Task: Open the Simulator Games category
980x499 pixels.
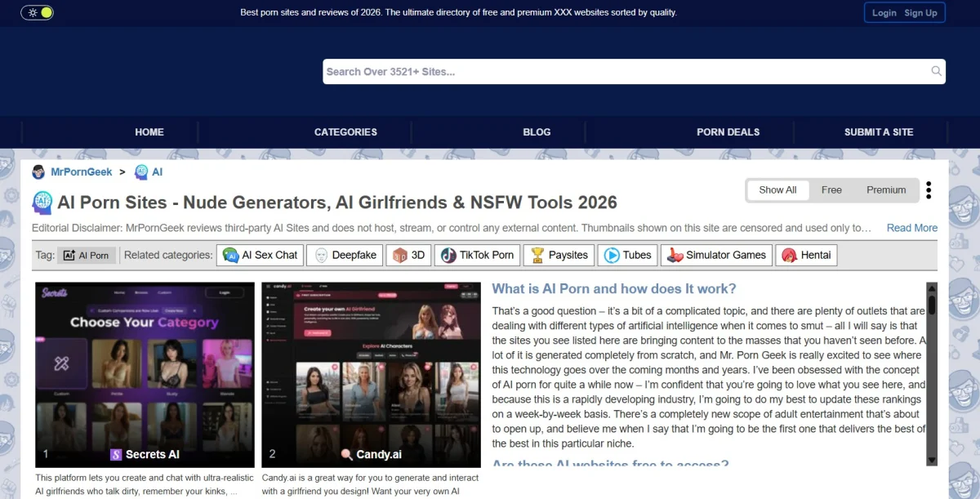Action: click(716, 255)
